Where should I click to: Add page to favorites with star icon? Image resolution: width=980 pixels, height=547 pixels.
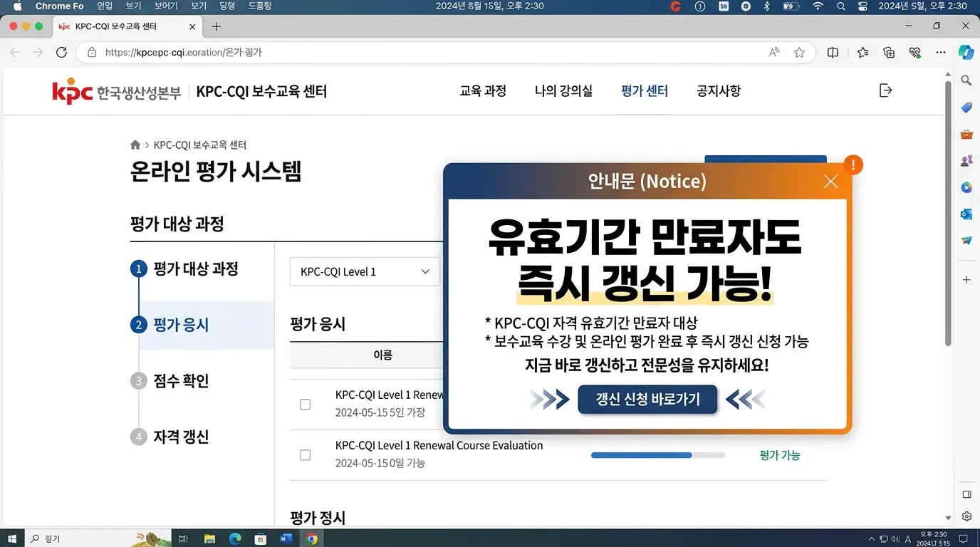point(799,52)
